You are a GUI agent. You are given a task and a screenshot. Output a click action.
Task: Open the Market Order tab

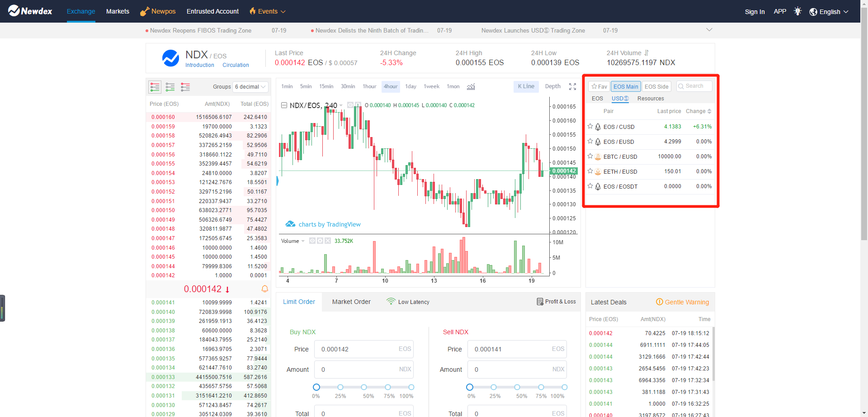coord(351,302)
